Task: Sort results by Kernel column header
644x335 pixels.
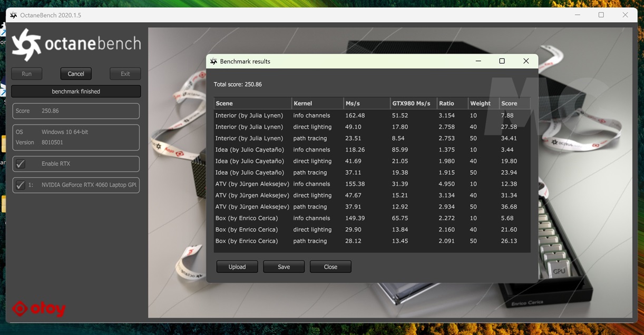Action: [x=317, y=103]
